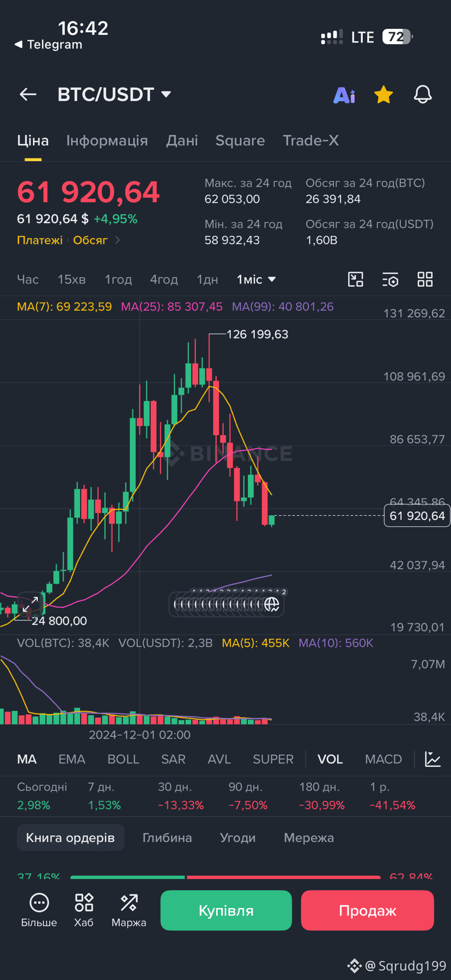
Task: Tap the 24 800,00 low price marker
Action: 59,621
